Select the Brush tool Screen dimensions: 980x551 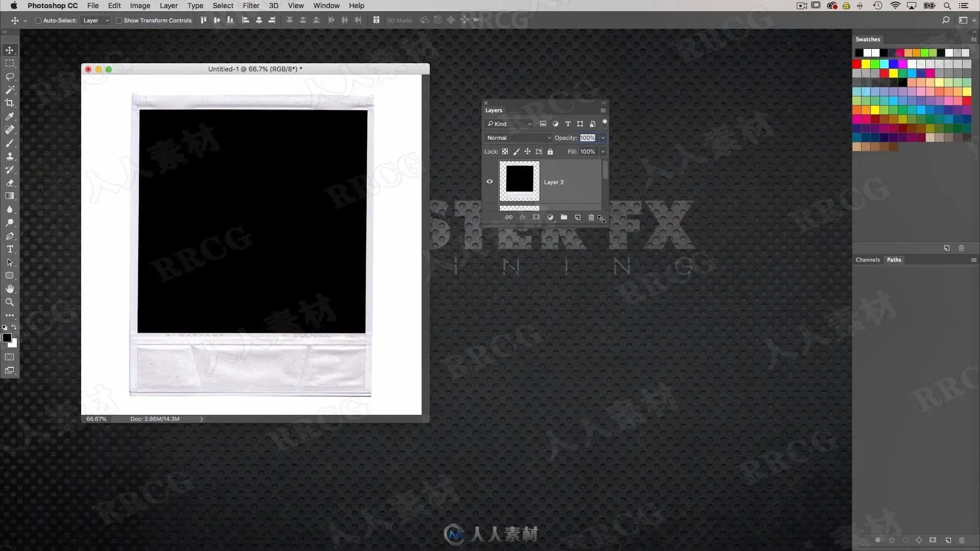[10, 143]
